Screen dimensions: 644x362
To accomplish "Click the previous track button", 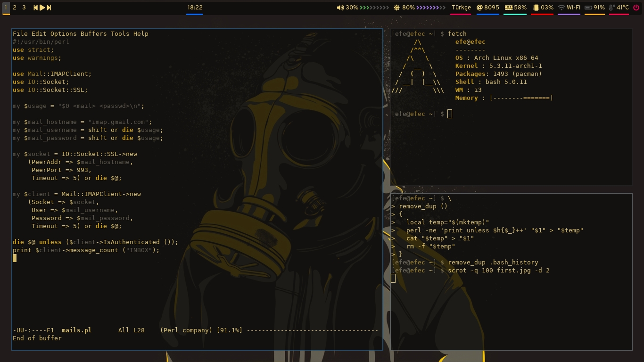I will 35,8.
